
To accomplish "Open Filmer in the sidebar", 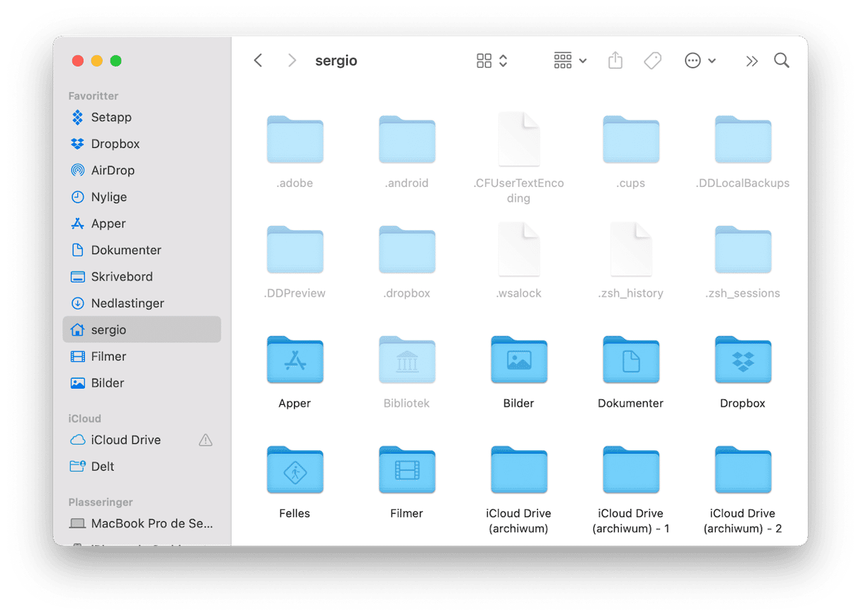I will tap(142, 356).
